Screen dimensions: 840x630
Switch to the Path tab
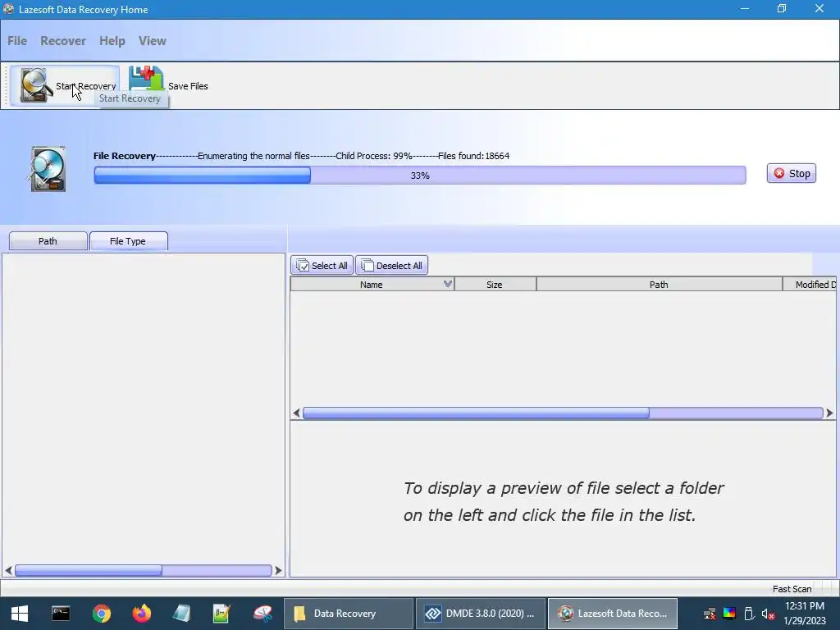point(48,241)
